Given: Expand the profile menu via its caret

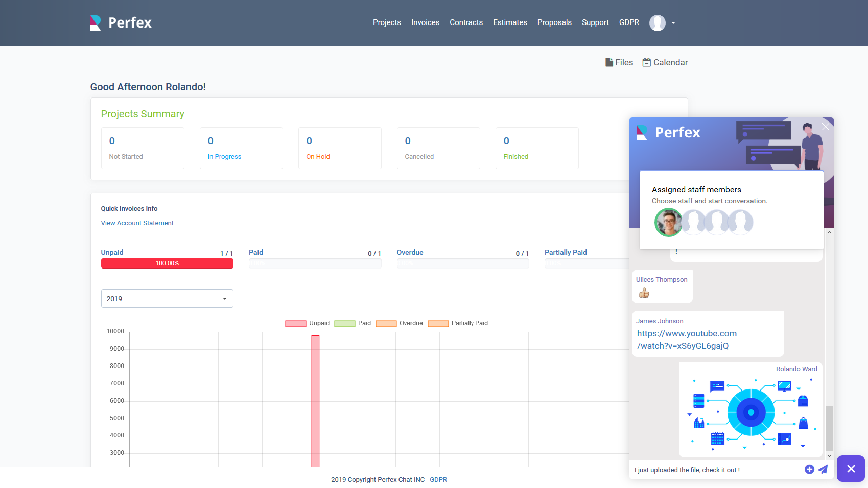Looking at the screenshot, I should tap(672, 23).
